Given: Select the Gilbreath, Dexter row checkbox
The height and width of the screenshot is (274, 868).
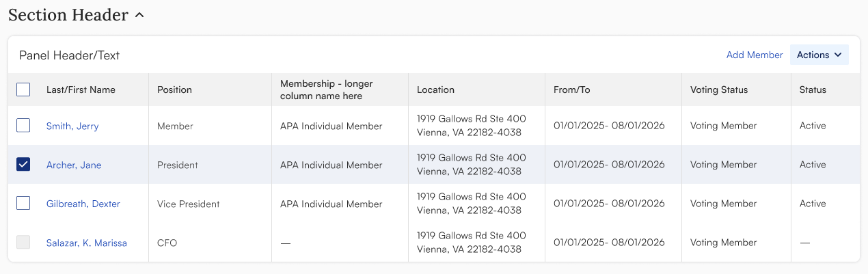Looking at the screenshot, I should pos(23,204).
